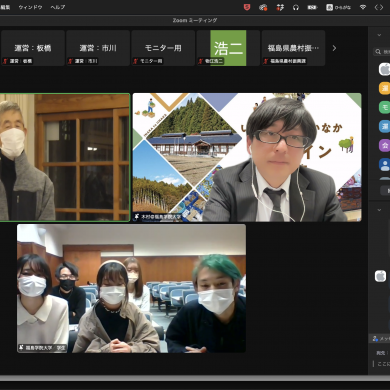Show next participants with right arrow

[x=334, y=48]
